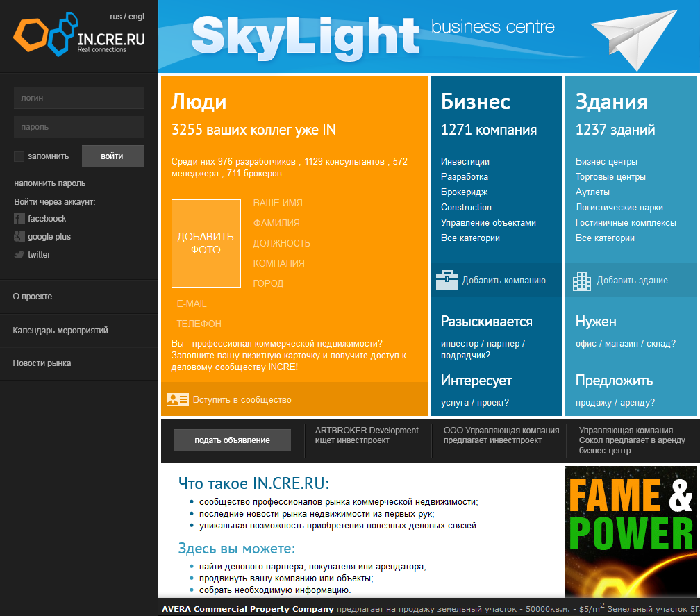Viewport: 700px width, 616px height.
Task: Click the 'Люди' heading
Action: [199, 102]
